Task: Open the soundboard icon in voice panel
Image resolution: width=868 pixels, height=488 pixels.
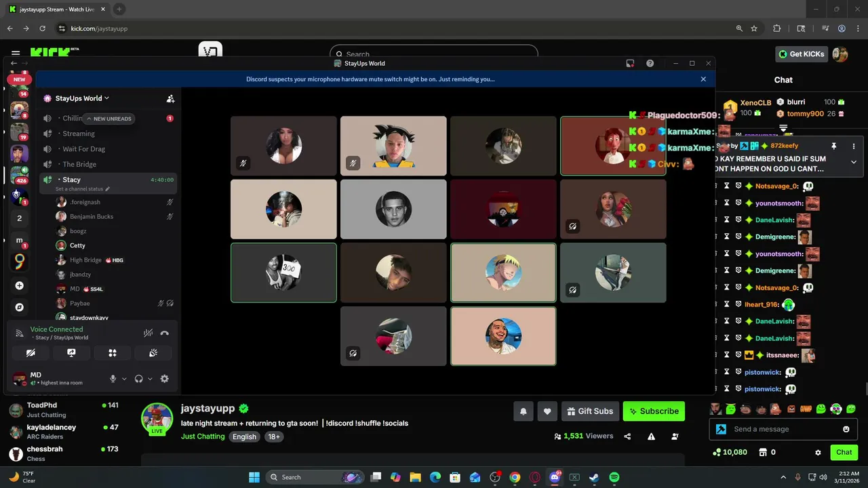Action: [x=153, y=353]
